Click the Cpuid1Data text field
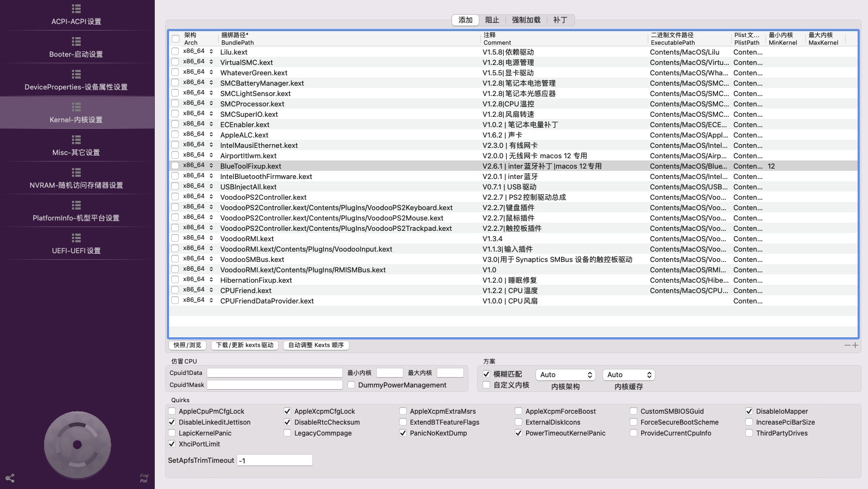The width and height of the screenshot is (868, 489). point(275,373)
